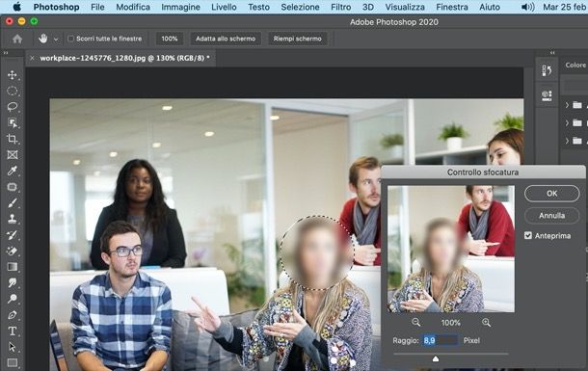Confirm the blur with OK
The height and width of the screenshot is (371, 588).
(552, 194)
